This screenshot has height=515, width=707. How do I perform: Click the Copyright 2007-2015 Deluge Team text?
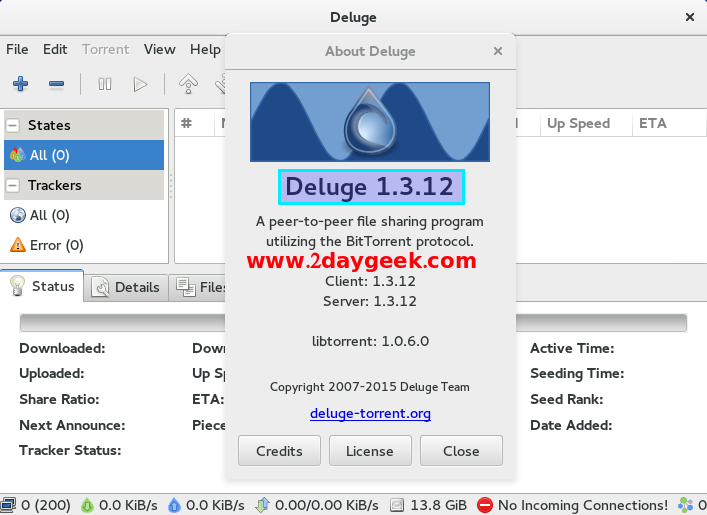[370, 387]
